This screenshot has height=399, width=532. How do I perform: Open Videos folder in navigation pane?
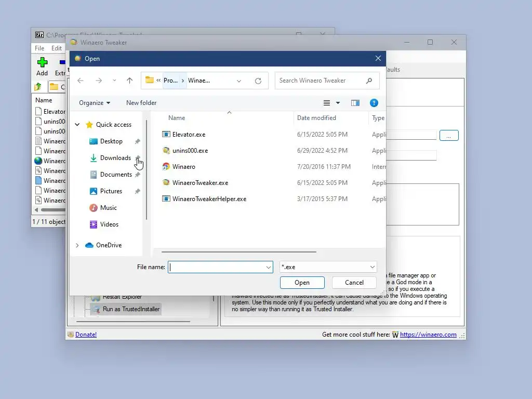109,224
